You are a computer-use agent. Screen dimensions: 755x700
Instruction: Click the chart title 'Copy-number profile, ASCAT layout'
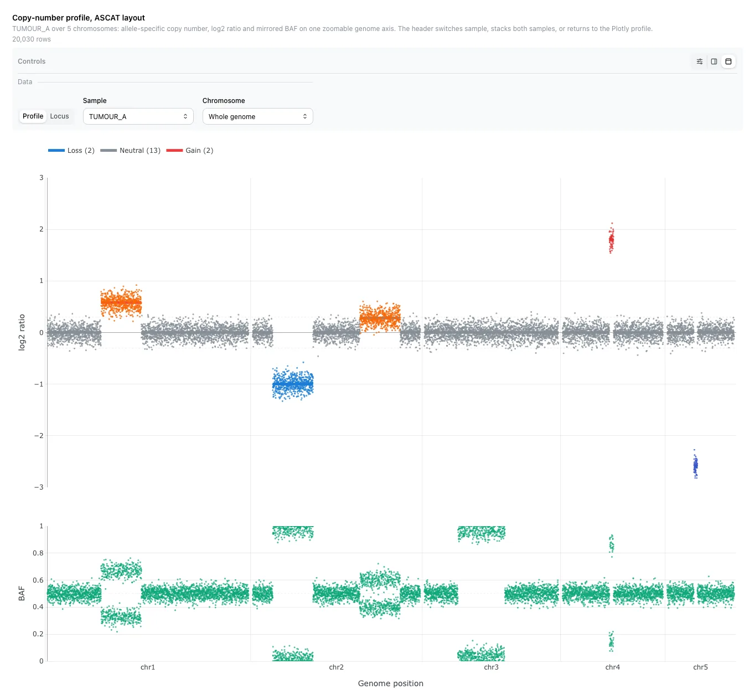[x=79, y=18]
